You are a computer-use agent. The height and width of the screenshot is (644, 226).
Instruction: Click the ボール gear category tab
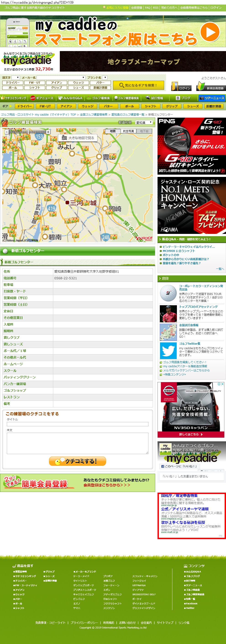[x=129, y=106]
